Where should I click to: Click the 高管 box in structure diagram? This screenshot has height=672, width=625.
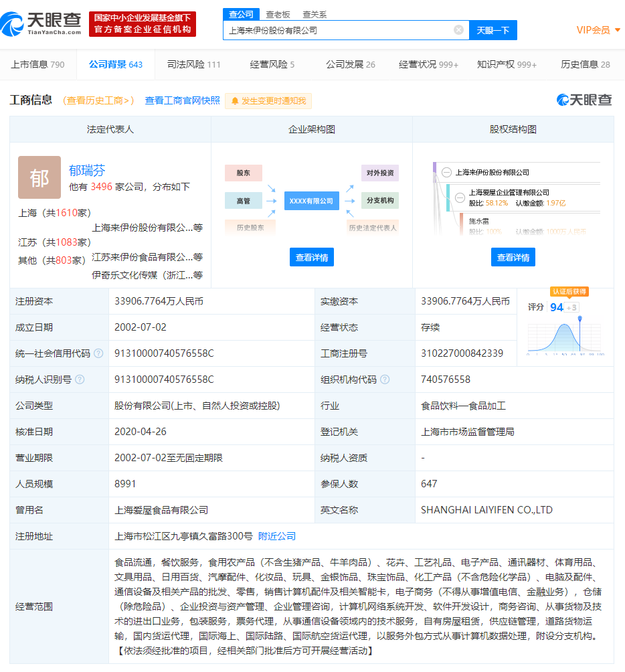pyautogui.click(x=244, y=201)
